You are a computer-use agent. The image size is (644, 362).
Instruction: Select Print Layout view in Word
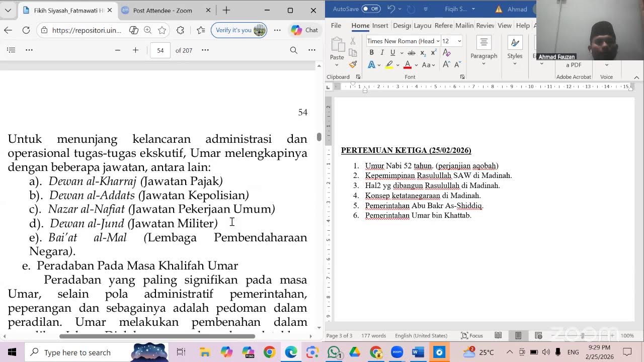pyautogui.click(x=518, y=335)
